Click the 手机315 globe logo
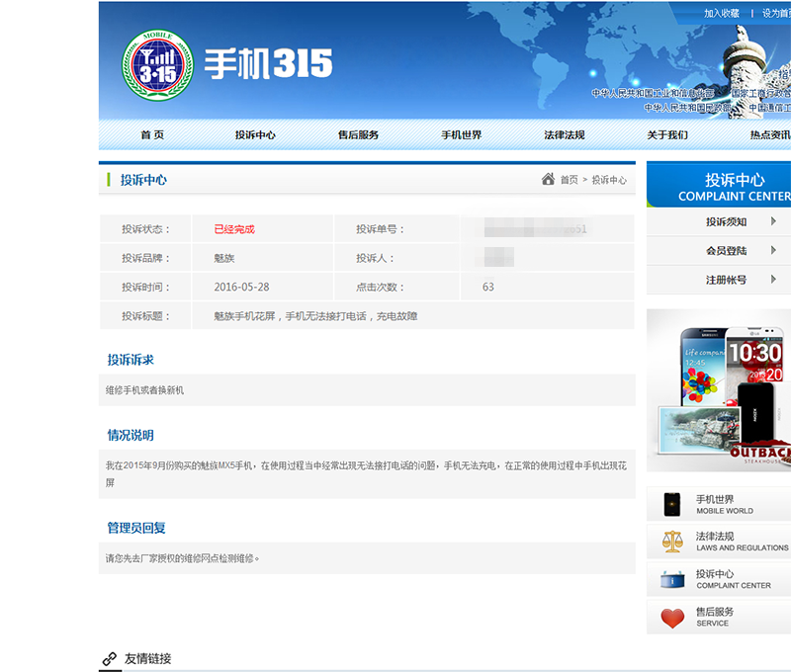 157,65
